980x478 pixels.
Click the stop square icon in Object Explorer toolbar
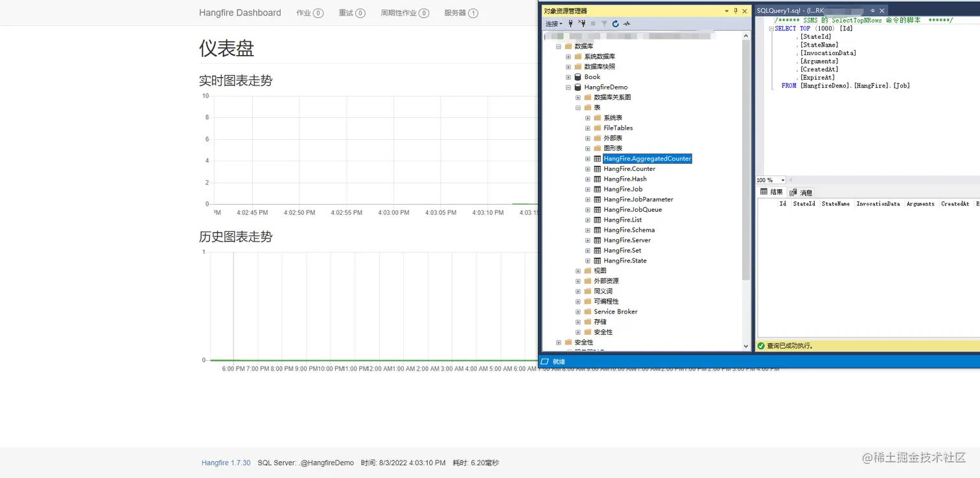[x=593, y=24]
